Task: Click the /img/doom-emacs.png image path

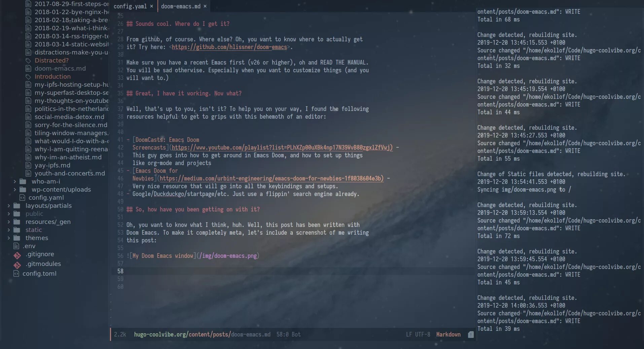Action: point(228,256)
